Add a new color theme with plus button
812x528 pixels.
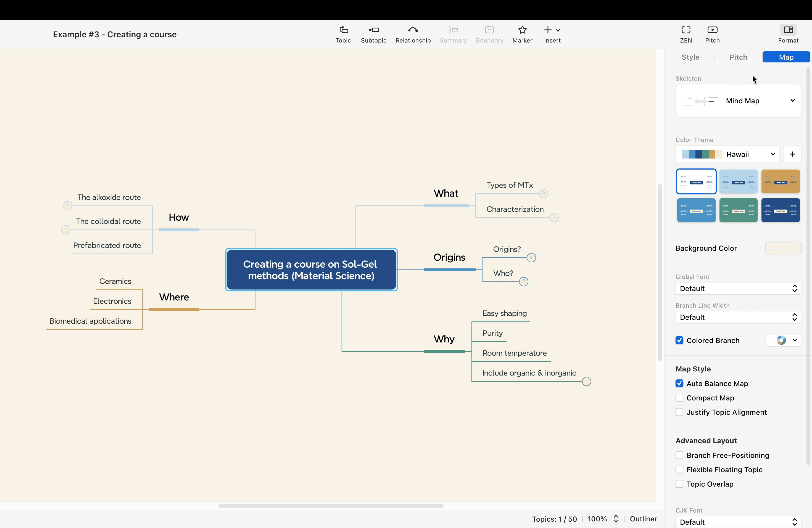tap(793, 154)
